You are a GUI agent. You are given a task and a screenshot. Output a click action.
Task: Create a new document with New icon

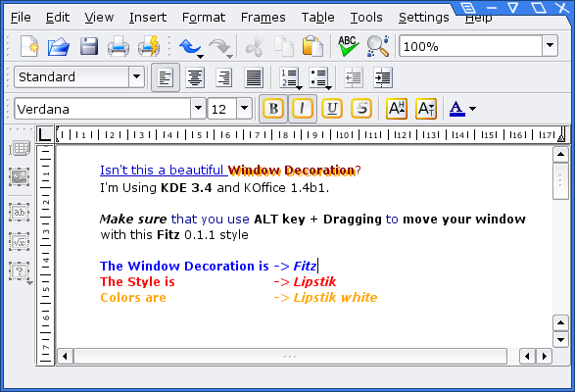[29, 46]
